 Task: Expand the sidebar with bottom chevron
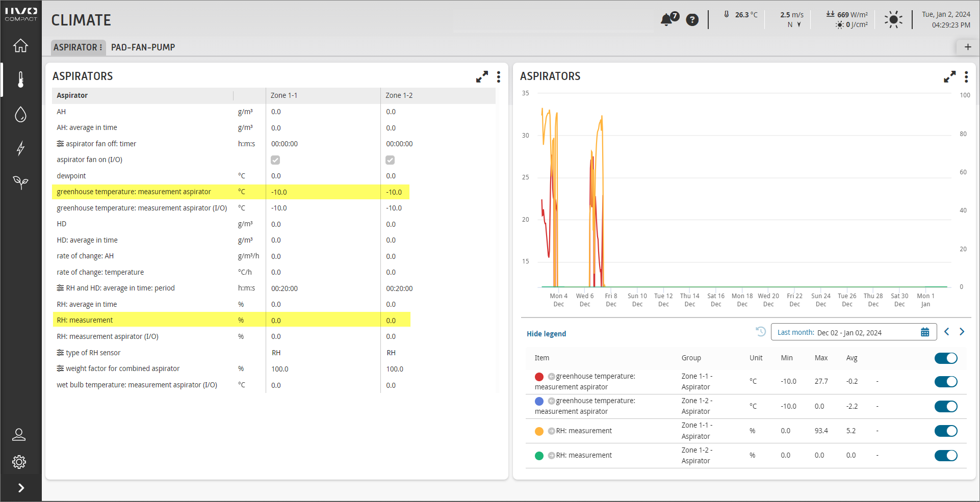(x=21, y=488)
